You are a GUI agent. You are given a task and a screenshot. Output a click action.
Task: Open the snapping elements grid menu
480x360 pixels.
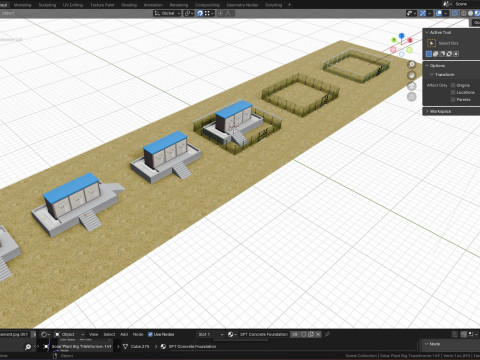click(209, 13)
